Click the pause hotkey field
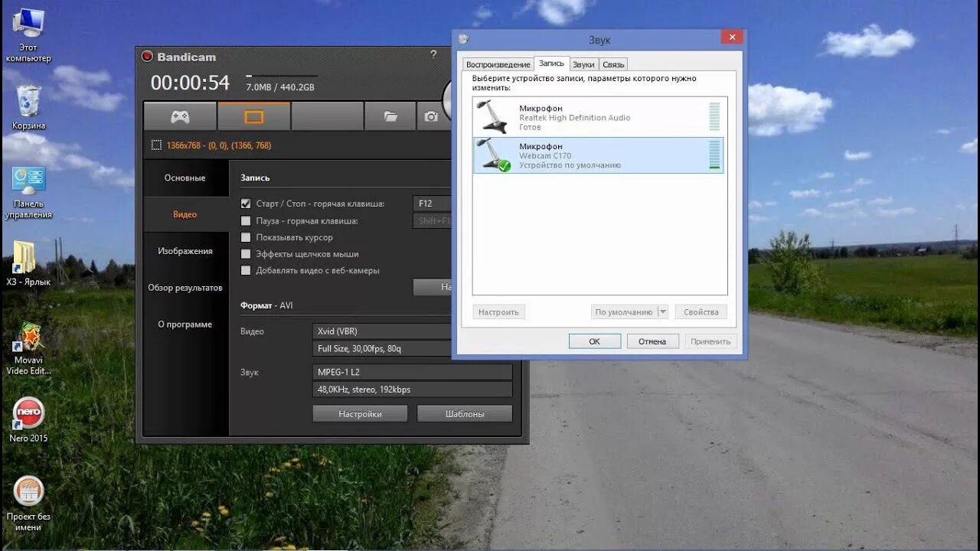Viewport: 980px width, 551px height. tap(433, 220)
